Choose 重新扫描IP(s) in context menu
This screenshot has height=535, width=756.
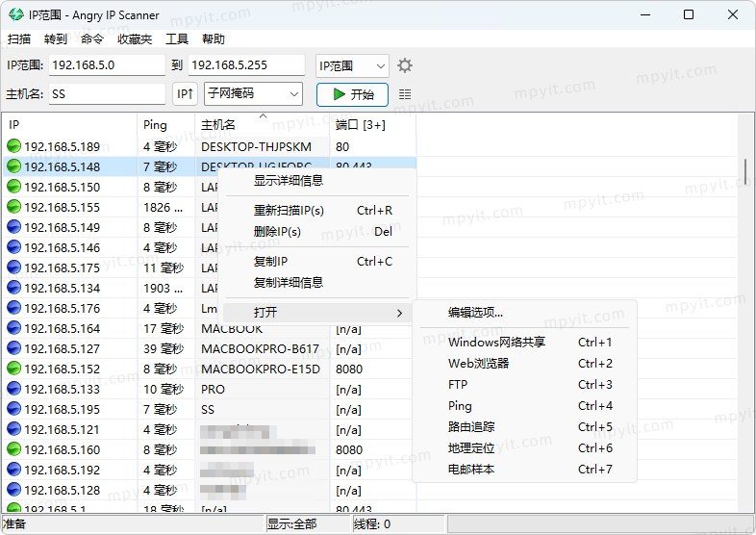click(317, 211)
